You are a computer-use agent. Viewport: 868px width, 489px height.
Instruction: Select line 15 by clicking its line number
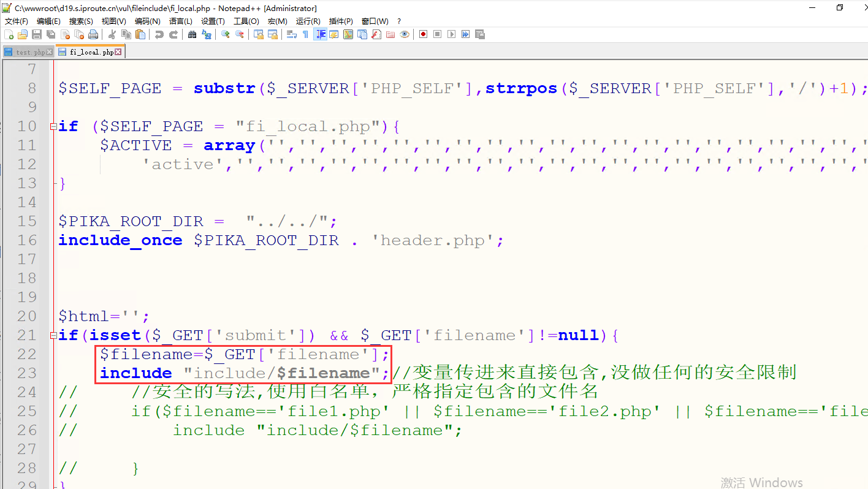(x=28, y=221)
